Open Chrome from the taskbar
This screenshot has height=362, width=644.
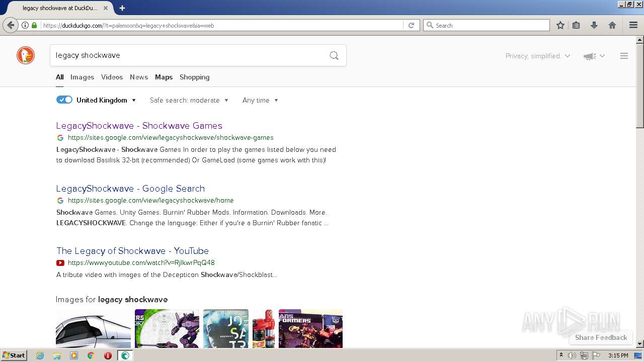[x=91, y=355]
